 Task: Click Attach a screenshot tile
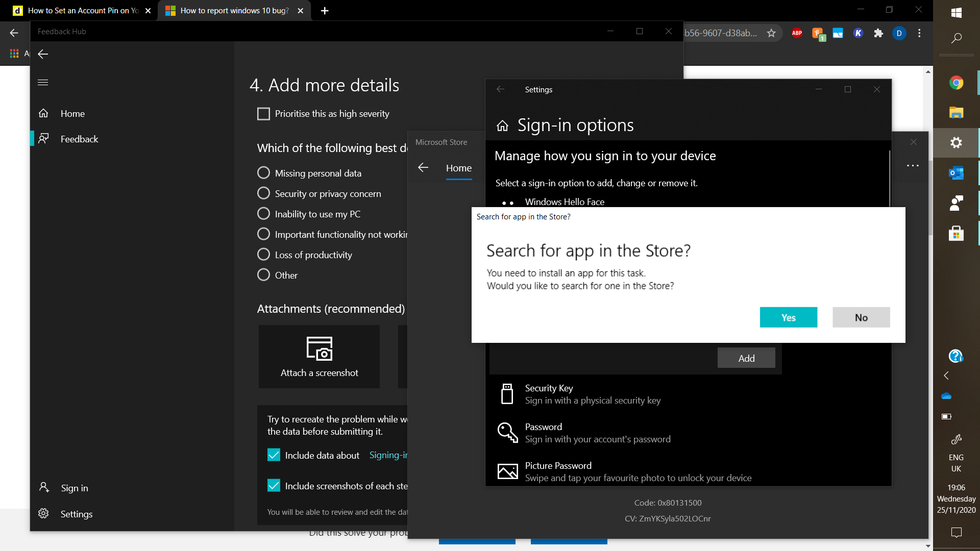coord(319,357)
